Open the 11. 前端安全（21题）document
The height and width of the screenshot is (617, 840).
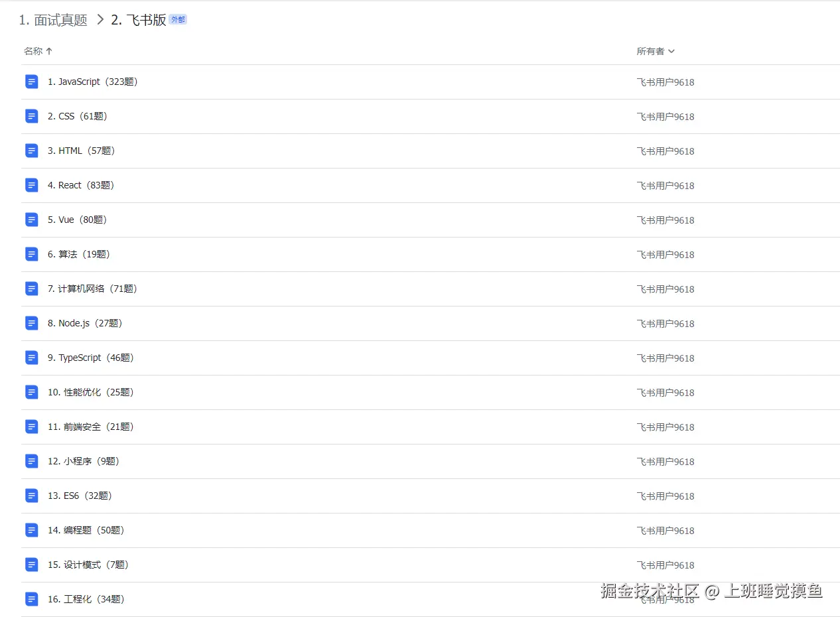point(91,427)
